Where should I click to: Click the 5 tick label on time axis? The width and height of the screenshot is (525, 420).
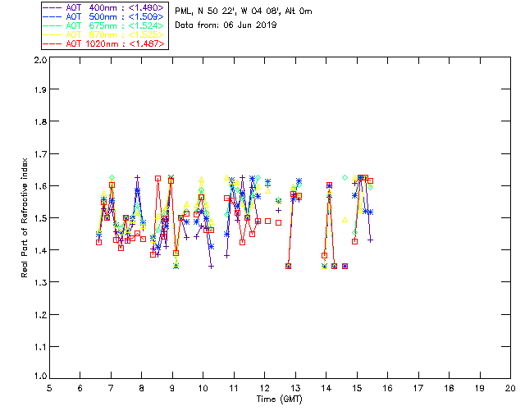(x=49, y=388)
